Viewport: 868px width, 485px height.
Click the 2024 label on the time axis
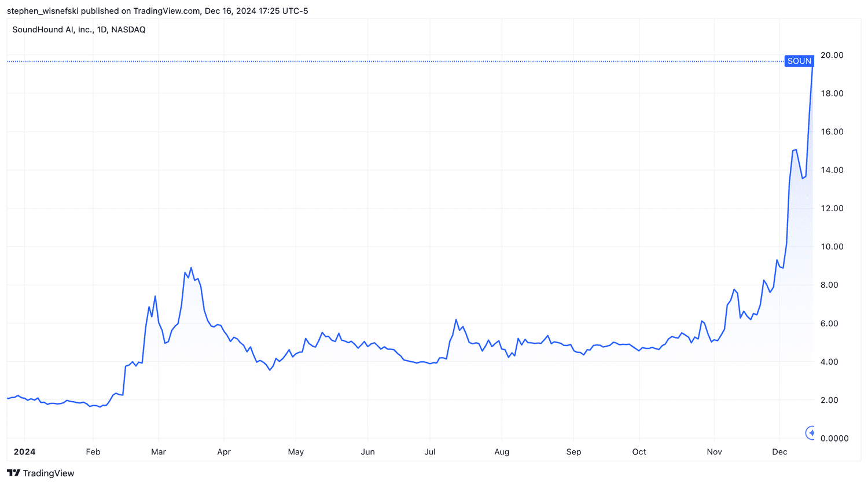pyautogui.click(x=24, y=451)
